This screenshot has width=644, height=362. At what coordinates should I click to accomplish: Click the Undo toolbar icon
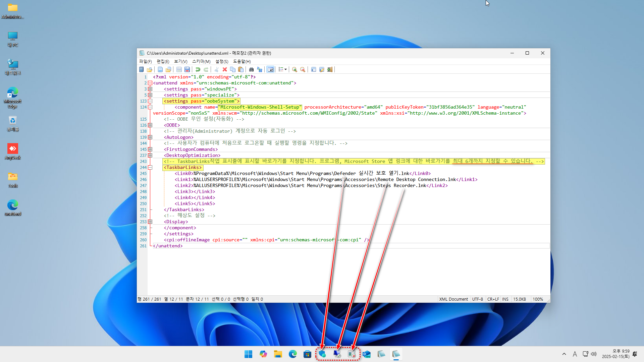(x=198, y=69)
